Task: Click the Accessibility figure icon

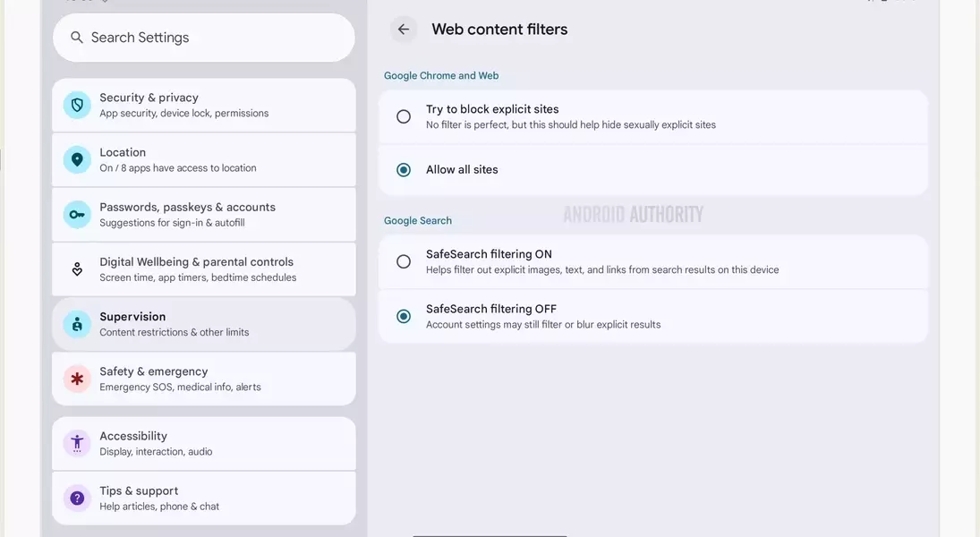Action: (77, 443)
